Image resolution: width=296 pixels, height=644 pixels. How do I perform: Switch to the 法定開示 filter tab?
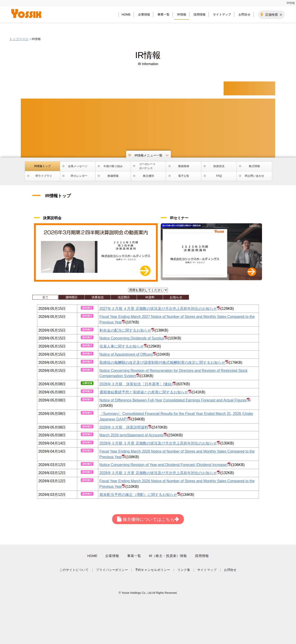(x=124, y=297)
